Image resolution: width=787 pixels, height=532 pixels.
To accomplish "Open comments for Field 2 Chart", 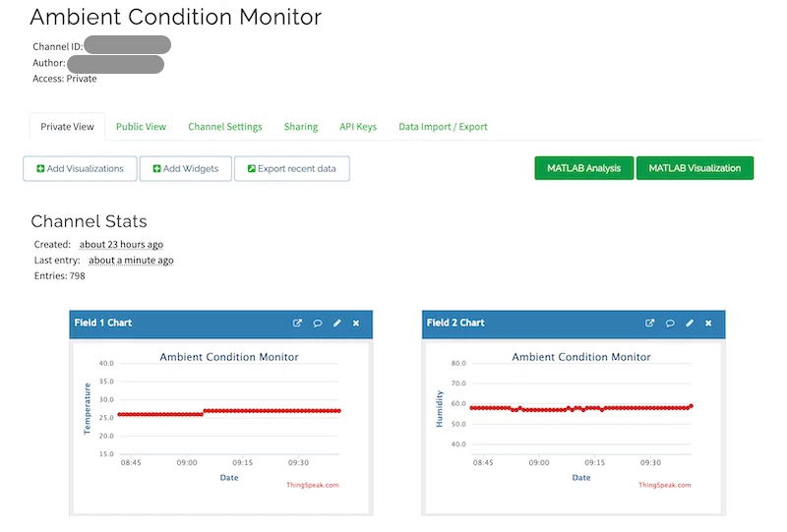I will [x=670, y=324].
